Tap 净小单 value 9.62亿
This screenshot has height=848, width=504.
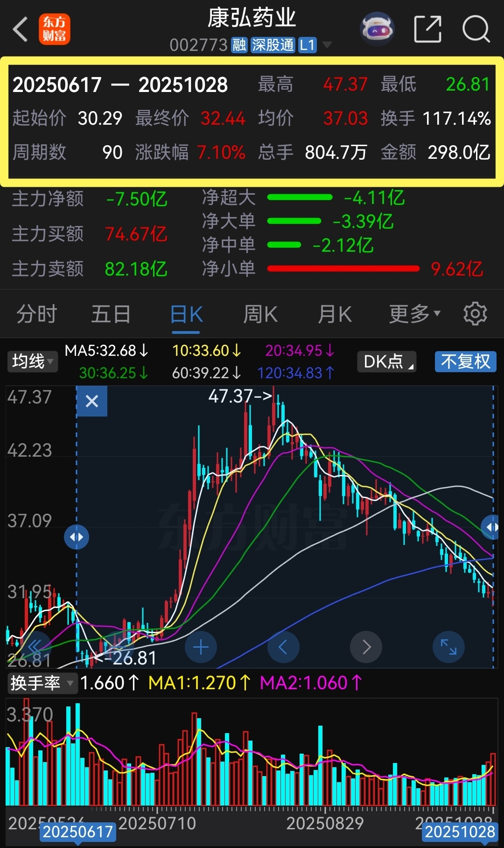coord(457,269)
